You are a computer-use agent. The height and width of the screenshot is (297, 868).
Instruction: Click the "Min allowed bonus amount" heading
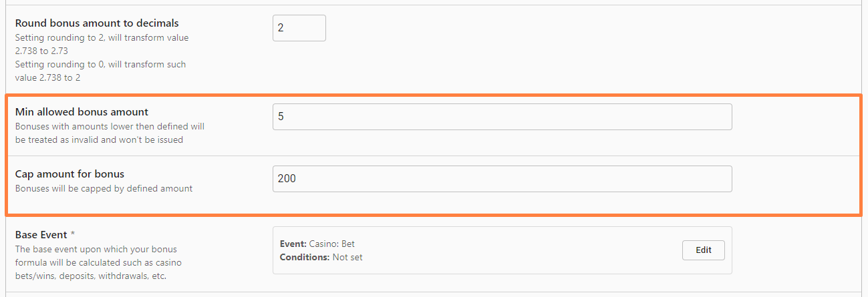pos(82,112)
